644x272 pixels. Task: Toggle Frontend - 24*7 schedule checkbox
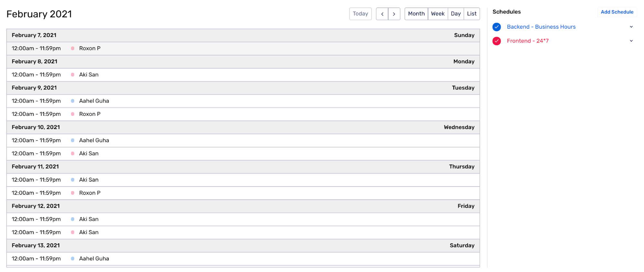coord(497,41)
